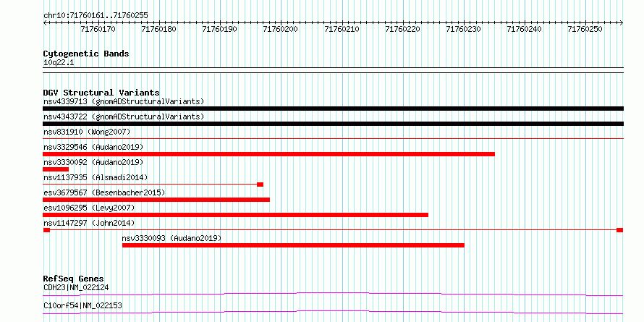Click ruler tick label 71760190
The width and height of the screenshot is (644, 322).
220,29
